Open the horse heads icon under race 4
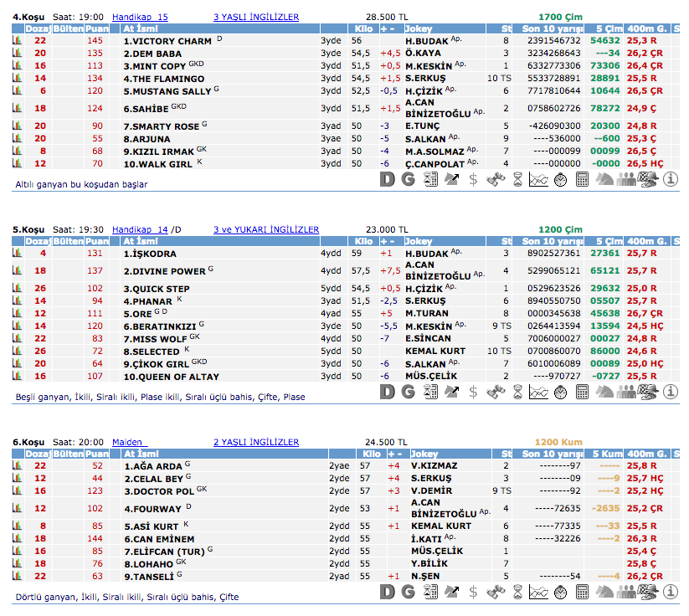 pyautogui.click(x=604, y=178)
